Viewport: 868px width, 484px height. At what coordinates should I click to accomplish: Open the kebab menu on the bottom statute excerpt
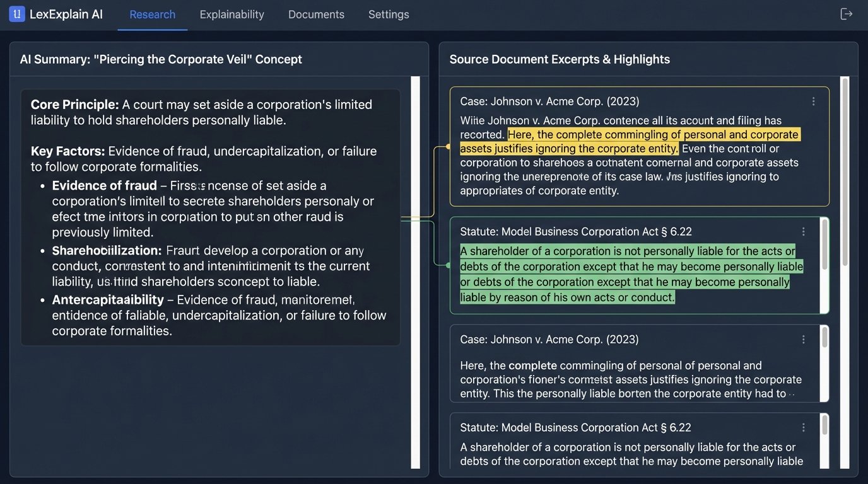804,427
